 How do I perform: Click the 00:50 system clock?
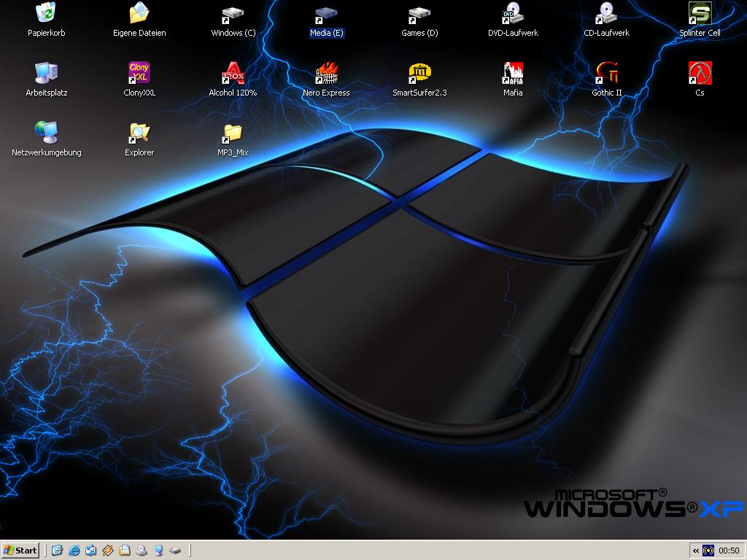(729, 551)
